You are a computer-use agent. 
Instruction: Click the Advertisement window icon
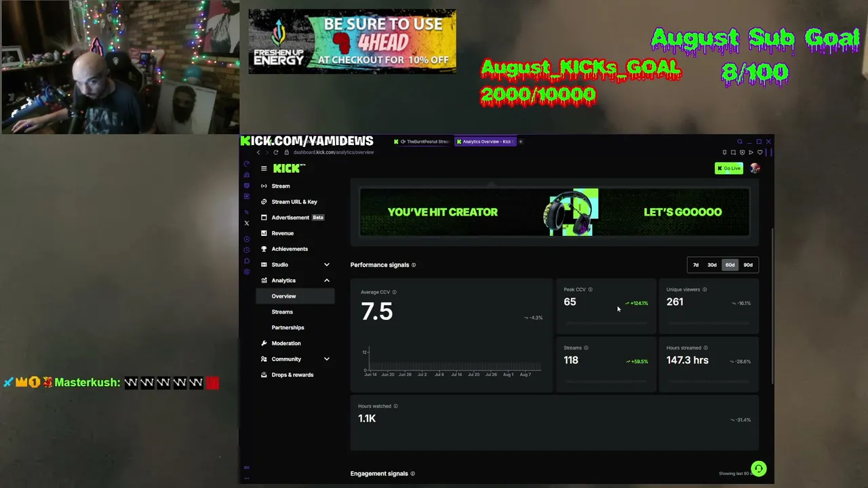point(264,218)
